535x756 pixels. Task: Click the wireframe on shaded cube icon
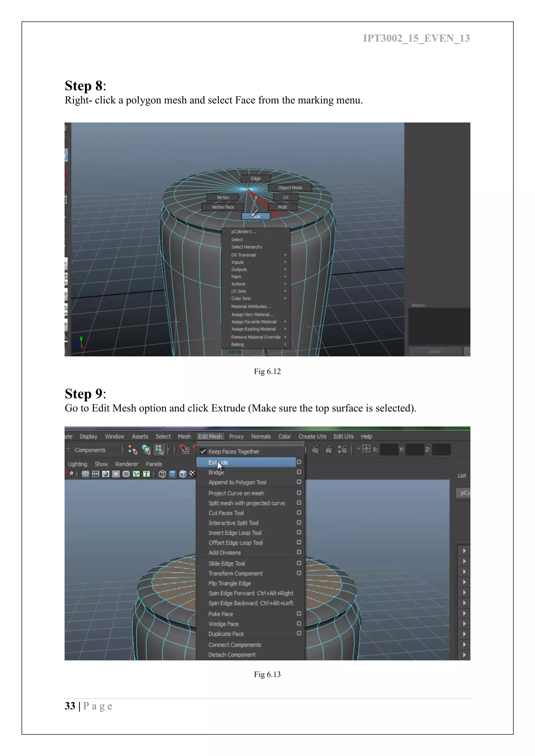[183, 474]
